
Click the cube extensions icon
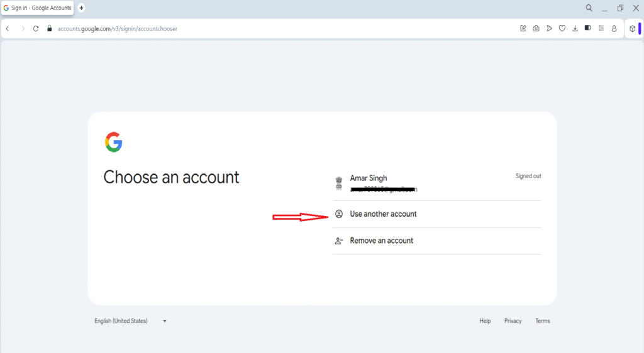click(633, 29)
